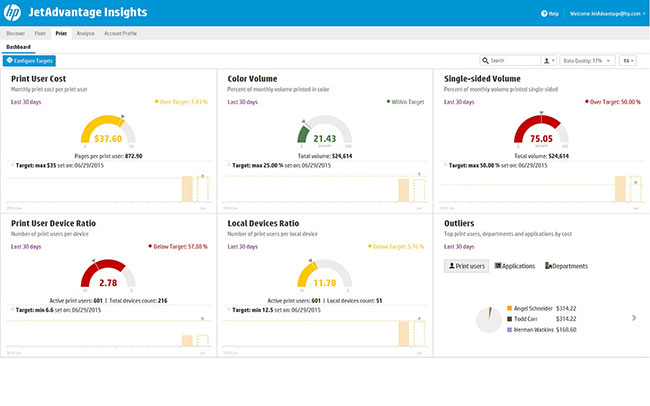Click Print User Device Ratio Below Target dot
Screen dimensions: 650x406
pos(150,246)
